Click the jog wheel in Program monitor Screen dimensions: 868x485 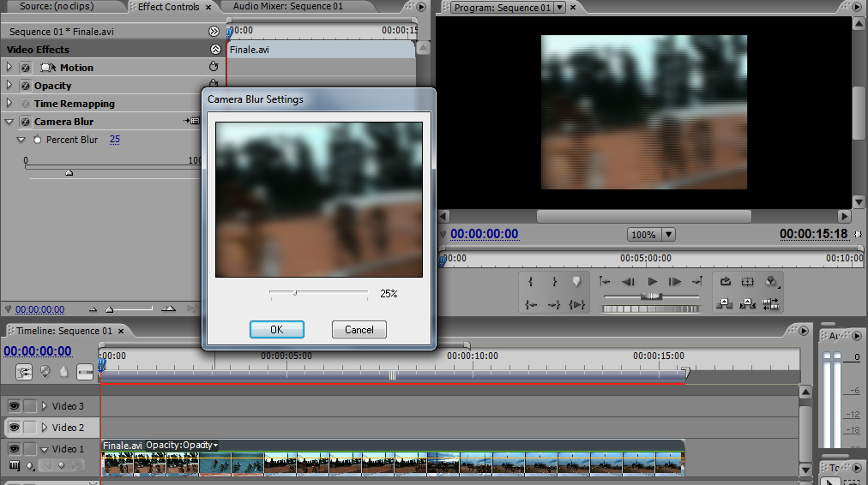pyautogui.click(x=651, y=309)
